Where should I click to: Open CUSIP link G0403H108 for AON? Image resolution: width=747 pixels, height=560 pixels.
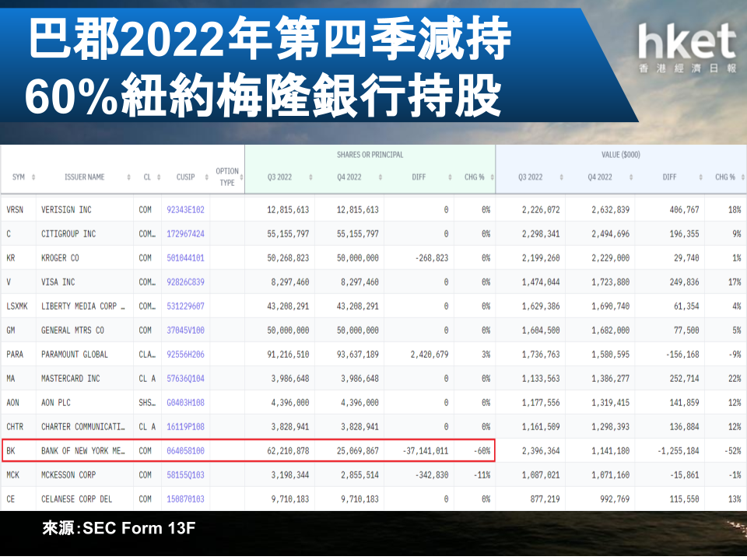coord(185,403)
